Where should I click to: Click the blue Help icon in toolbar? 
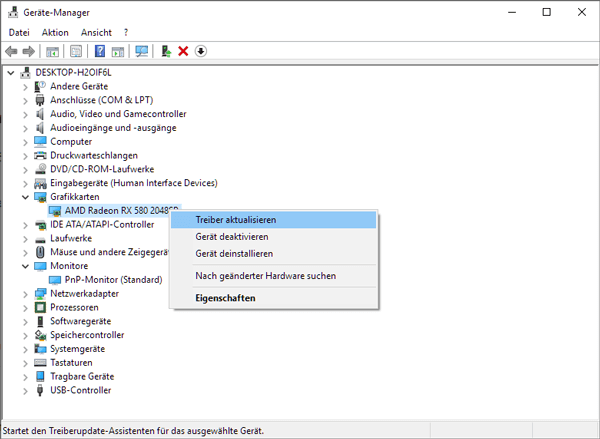pyautogui.click(x=100, y=51)
